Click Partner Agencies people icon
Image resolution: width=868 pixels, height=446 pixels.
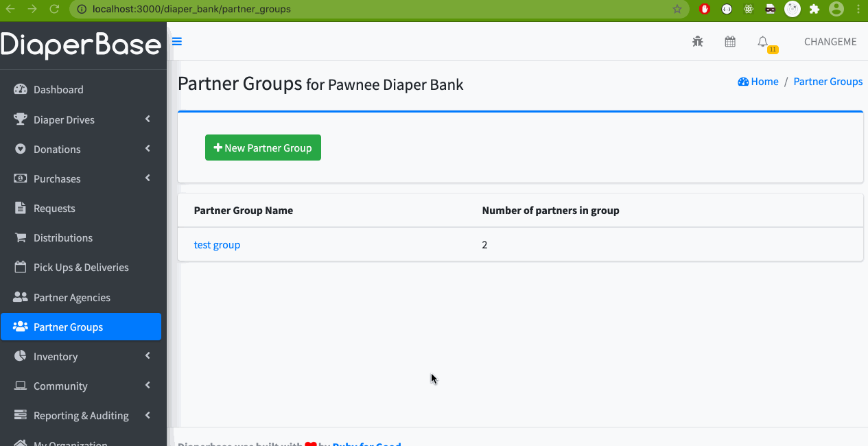click(21, 297)
